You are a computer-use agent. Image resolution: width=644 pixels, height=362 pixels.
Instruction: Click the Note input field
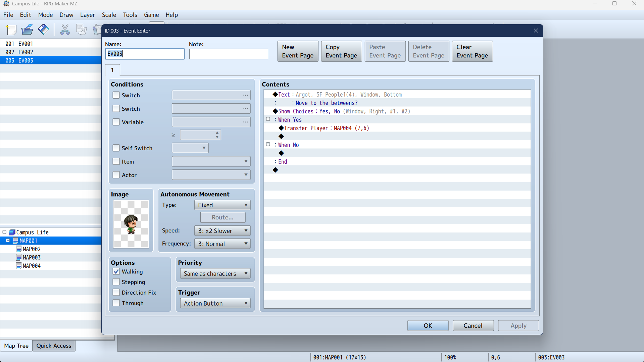pyautogui.click(x=229, y=54)
